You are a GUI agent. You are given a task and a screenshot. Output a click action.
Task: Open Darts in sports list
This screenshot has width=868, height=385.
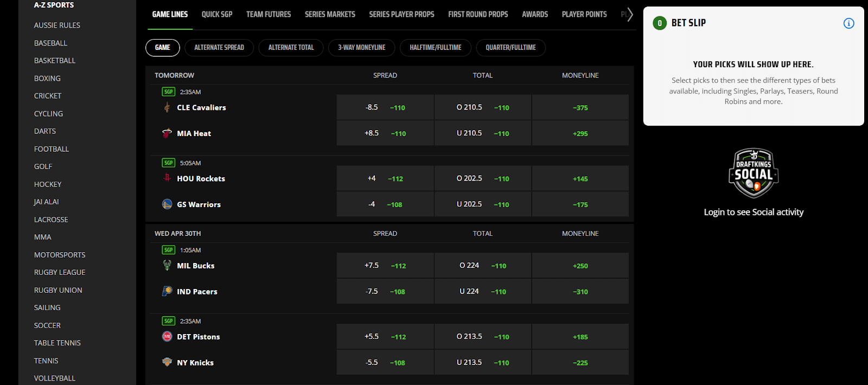pos(45,131)
